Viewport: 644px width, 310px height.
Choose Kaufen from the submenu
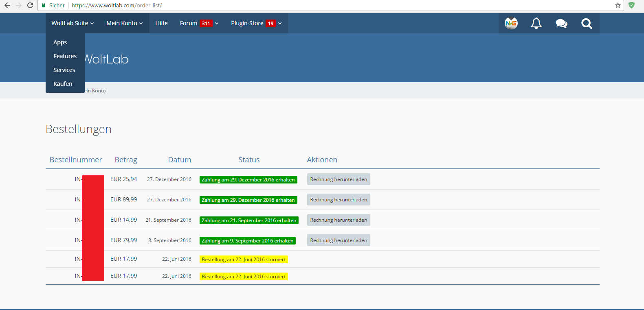point(63,84)
